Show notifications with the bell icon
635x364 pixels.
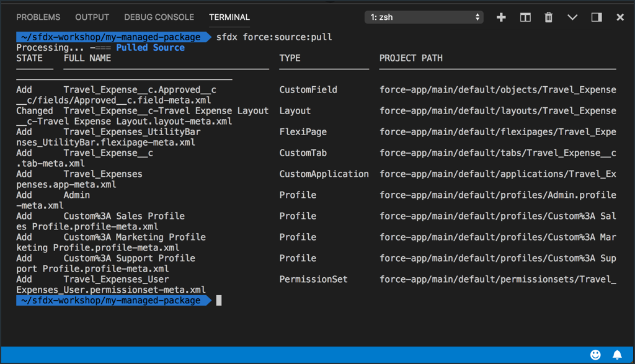[x=617, y=355]
